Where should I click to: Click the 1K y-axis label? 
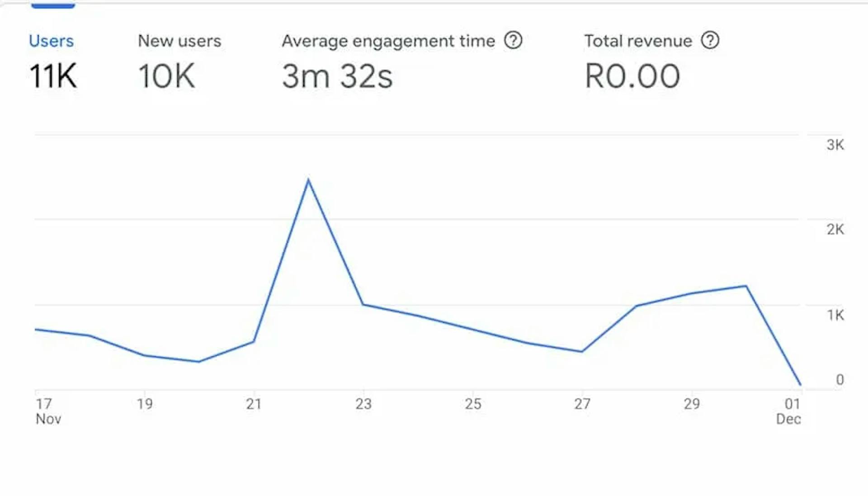pyautogui.click(x=835, y=315)
